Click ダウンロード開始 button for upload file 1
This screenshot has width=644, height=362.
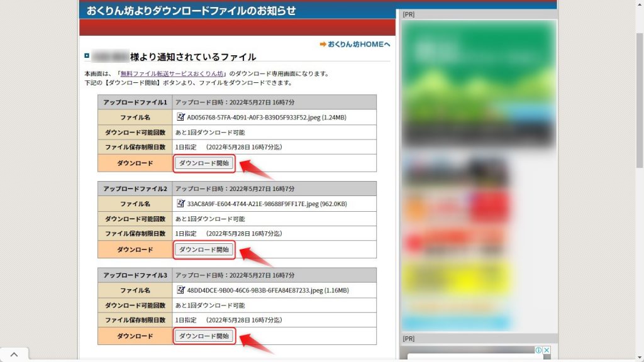tap(204, 163)
